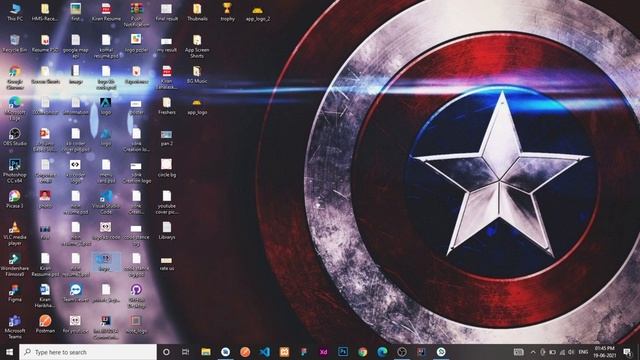Open Figma from the taskbar
Screen dimensions: 640x360
coord(304,352)
